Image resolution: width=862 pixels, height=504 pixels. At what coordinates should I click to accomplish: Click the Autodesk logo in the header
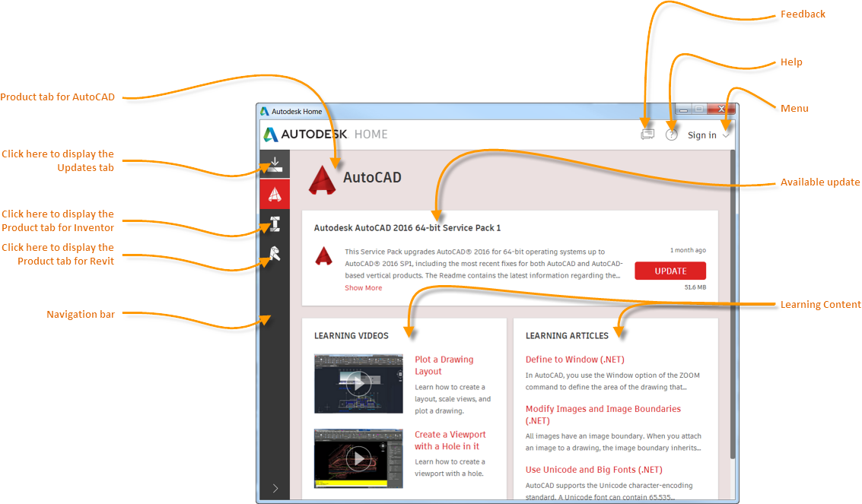[x=272, y=134]
